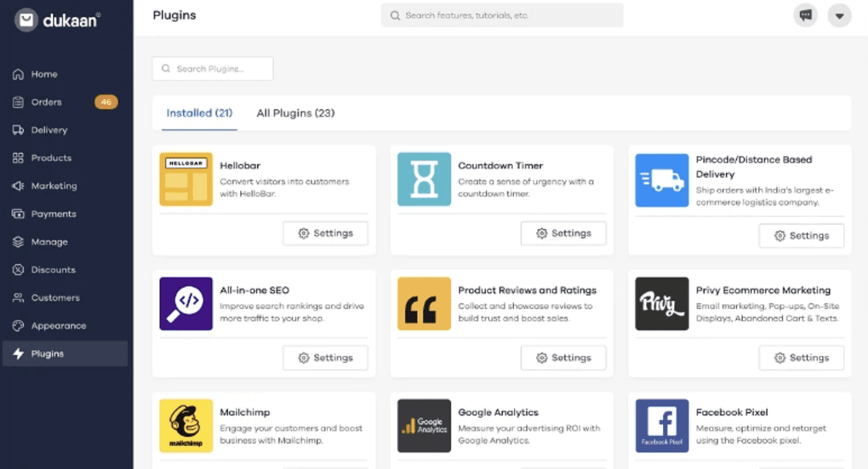Click the magnifier icon in Search Plugins
The height and width of the screenshot is (469, 868).
pos(166,69)
